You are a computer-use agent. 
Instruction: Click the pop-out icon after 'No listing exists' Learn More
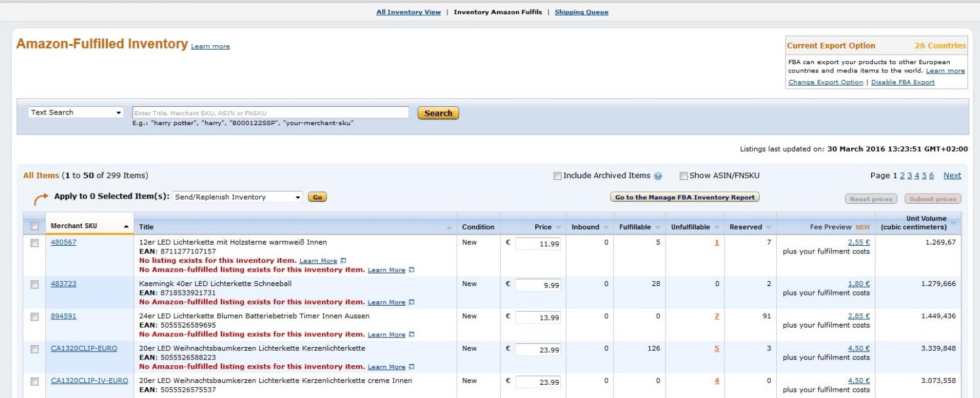(343, 261)
